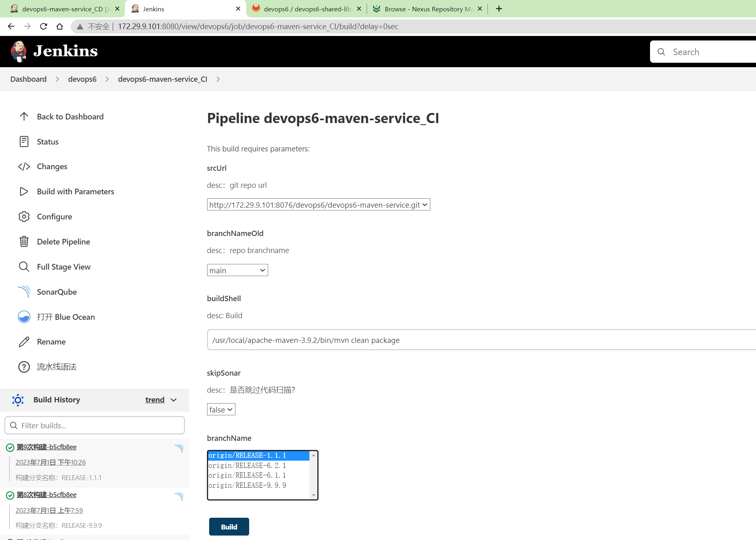
Task: Open the skipSonar false dropdown
Action: click(221, 409)
